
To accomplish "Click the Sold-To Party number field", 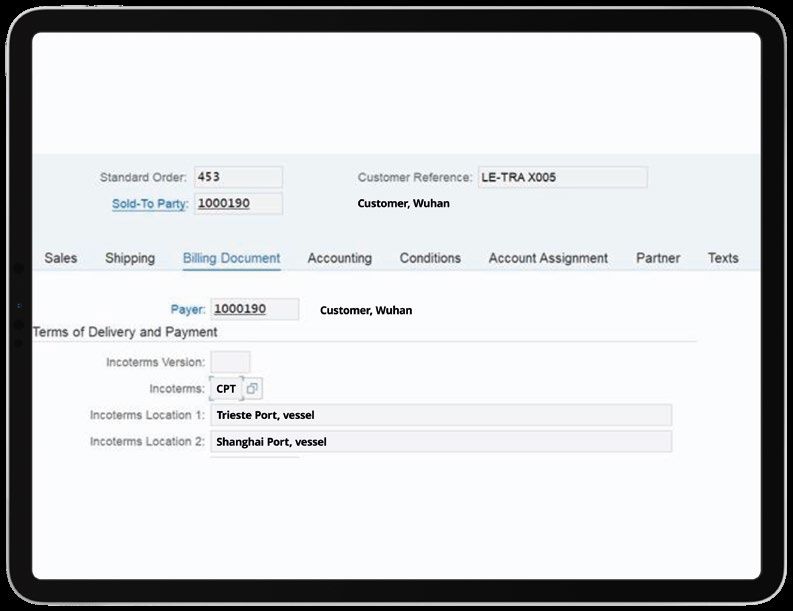I will pos(238,203).
